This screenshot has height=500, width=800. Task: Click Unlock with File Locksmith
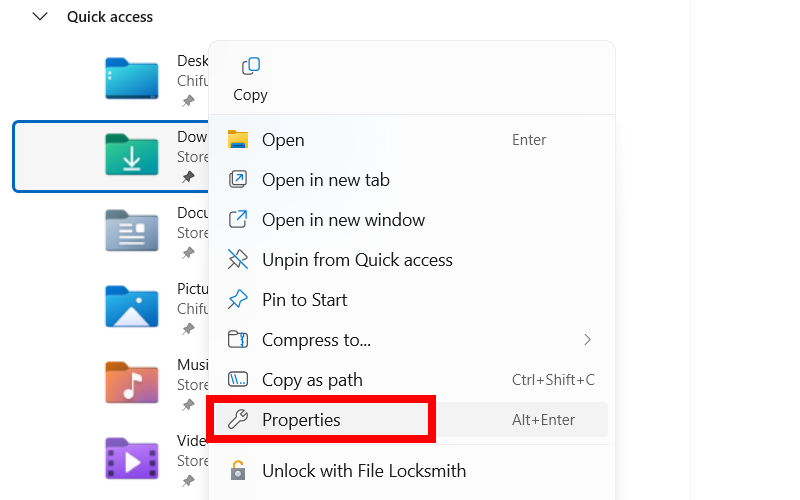coord(363,470)
